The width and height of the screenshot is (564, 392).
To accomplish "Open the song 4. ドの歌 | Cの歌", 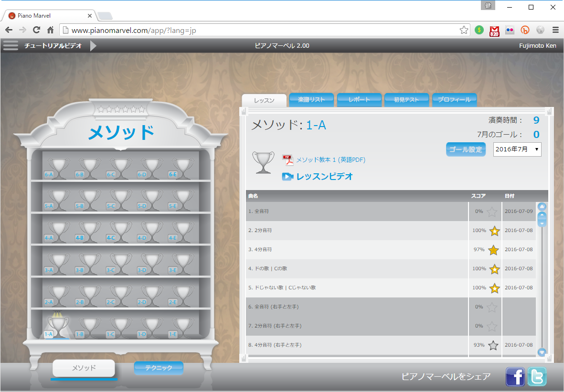I will [x=357, y=269].
